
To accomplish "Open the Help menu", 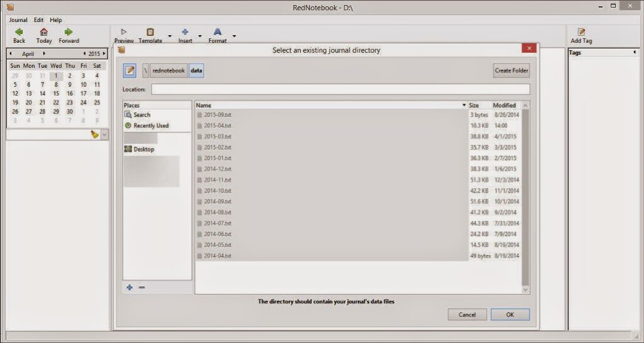I will point(56,20).
